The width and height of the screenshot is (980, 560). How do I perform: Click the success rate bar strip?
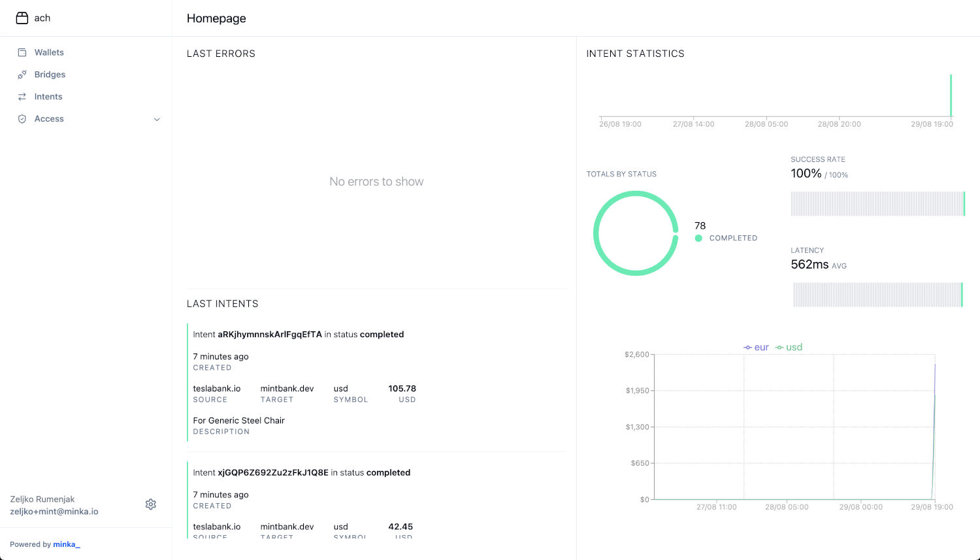click(x=877, y=204)
